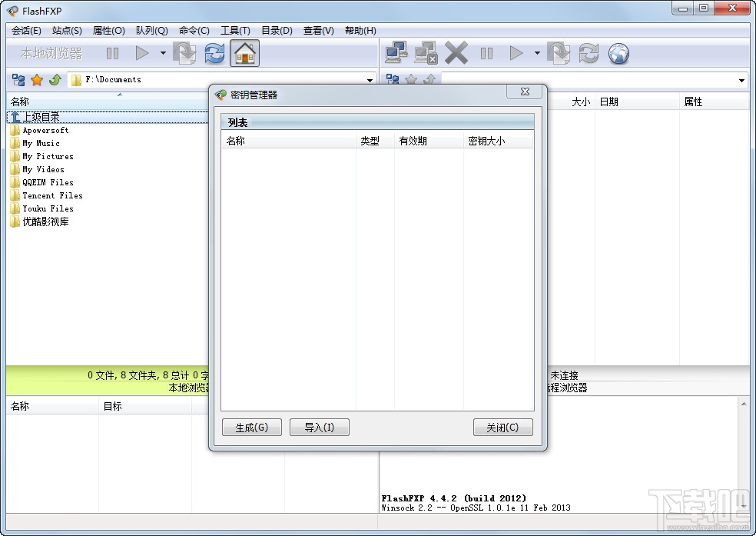
Task: Click the 生成(G) button in 密钥管理器
Action: click(x=251, y=427)
